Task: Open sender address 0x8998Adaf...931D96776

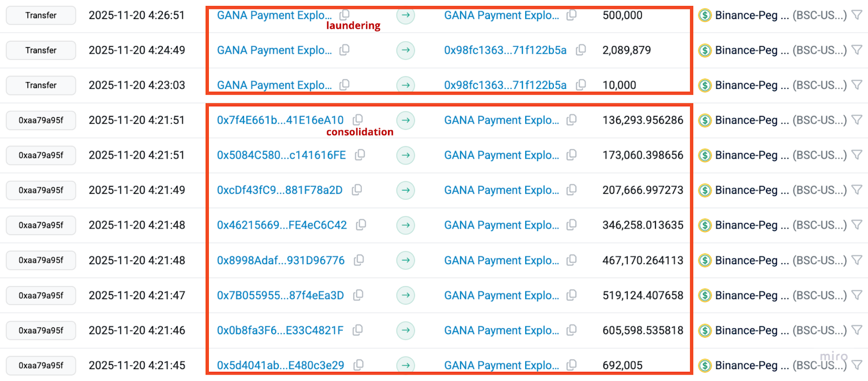Action: (281, 261)
